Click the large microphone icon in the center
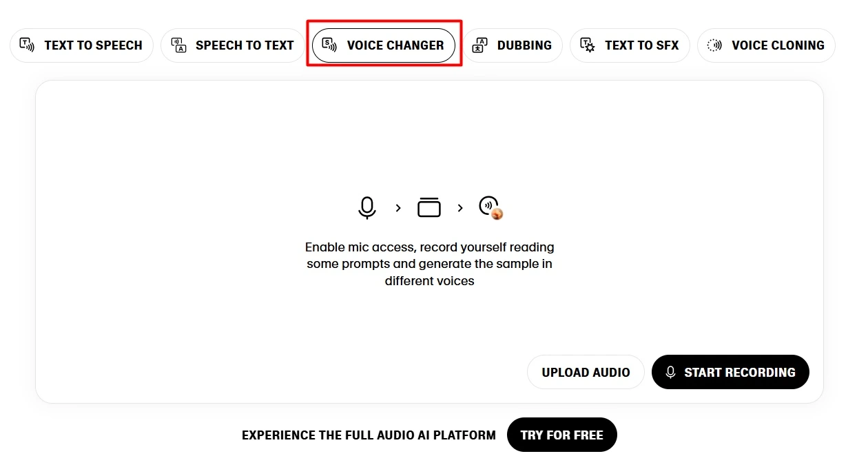This screenshot has height=456, width=868. pyautogui.click(x=367, y=207)
